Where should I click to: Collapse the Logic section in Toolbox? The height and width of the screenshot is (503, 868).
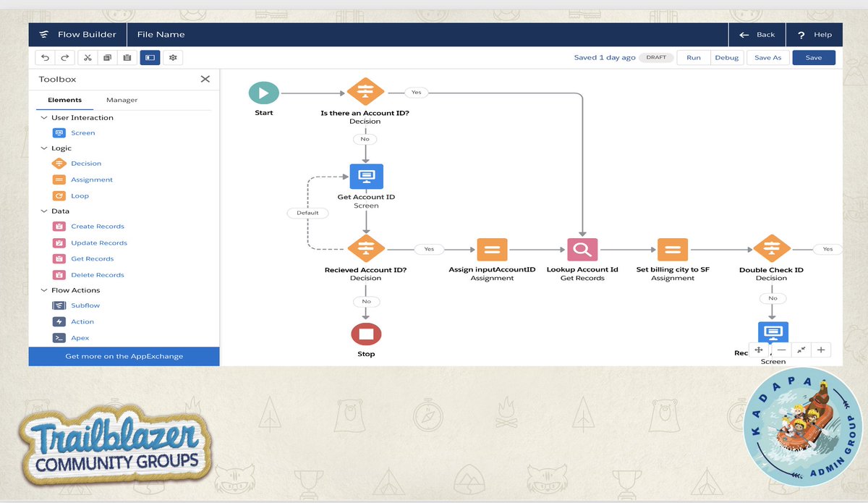click(44, 148)
